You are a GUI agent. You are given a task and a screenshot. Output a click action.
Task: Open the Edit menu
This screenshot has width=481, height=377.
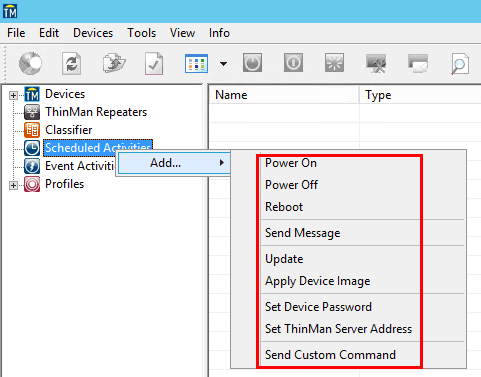(x=49, y=33)
